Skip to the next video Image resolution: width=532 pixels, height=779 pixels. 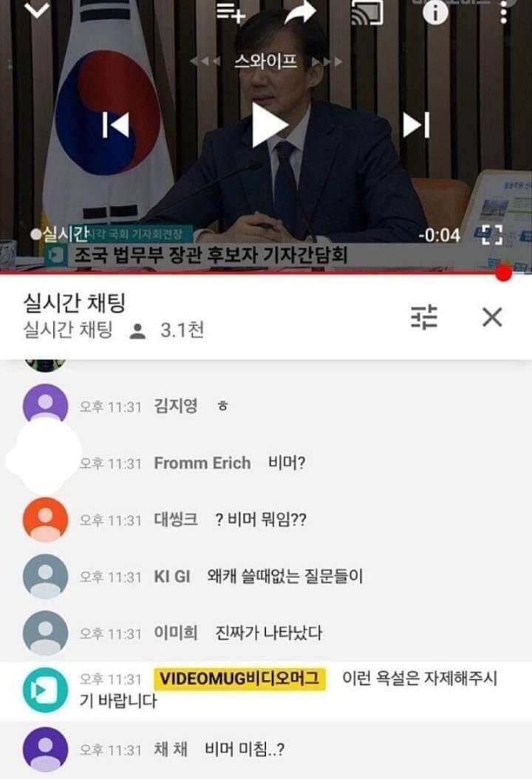pos(416,125)
